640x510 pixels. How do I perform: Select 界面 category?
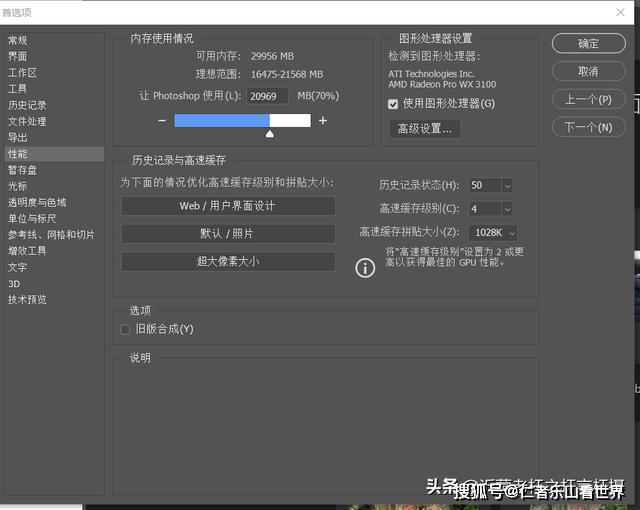pyautogui.click(x=18, y=56)
